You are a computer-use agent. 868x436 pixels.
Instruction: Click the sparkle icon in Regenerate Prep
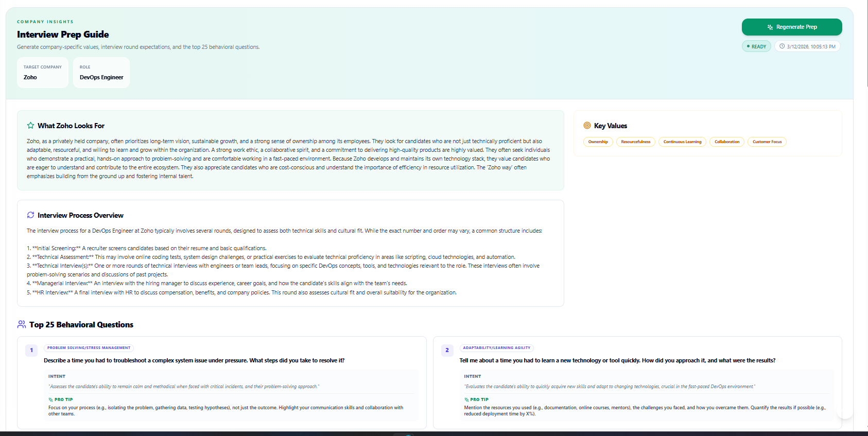(770, 27)
